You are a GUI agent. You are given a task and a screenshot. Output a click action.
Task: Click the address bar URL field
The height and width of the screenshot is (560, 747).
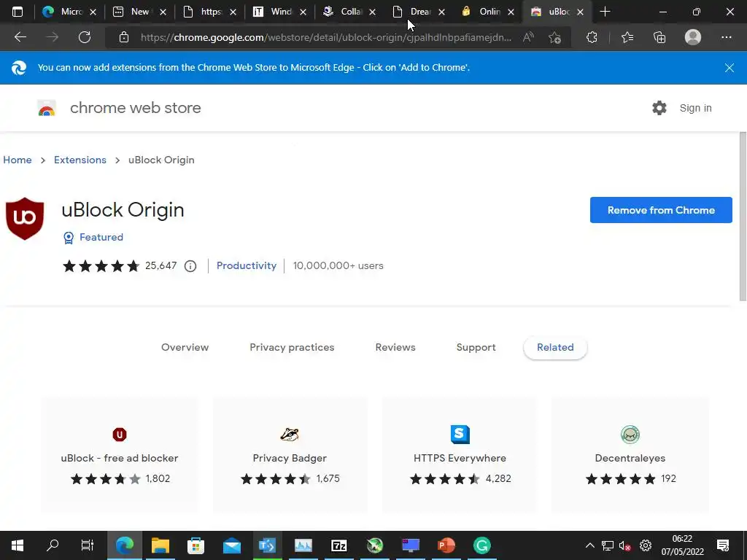326,37
